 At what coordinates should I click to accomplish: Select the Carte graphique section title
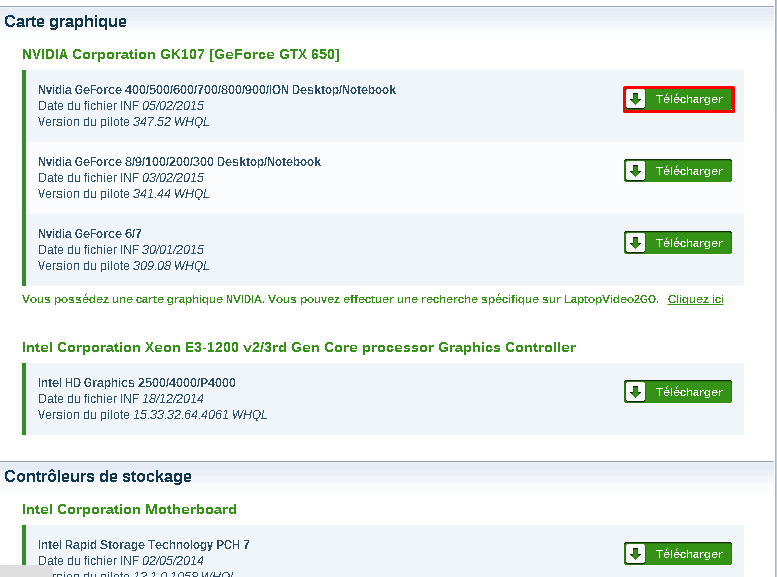pos(65,22)
